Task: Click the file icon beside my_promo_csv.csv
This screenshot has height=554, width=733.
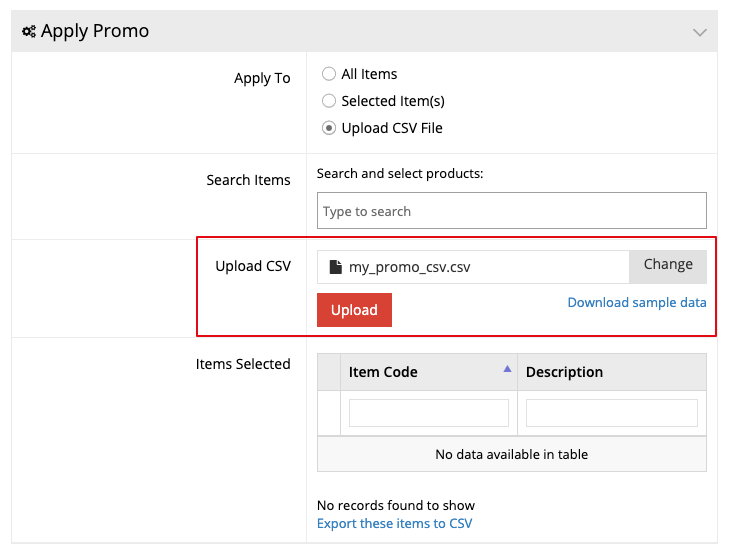Action: (x=336, y=267)
